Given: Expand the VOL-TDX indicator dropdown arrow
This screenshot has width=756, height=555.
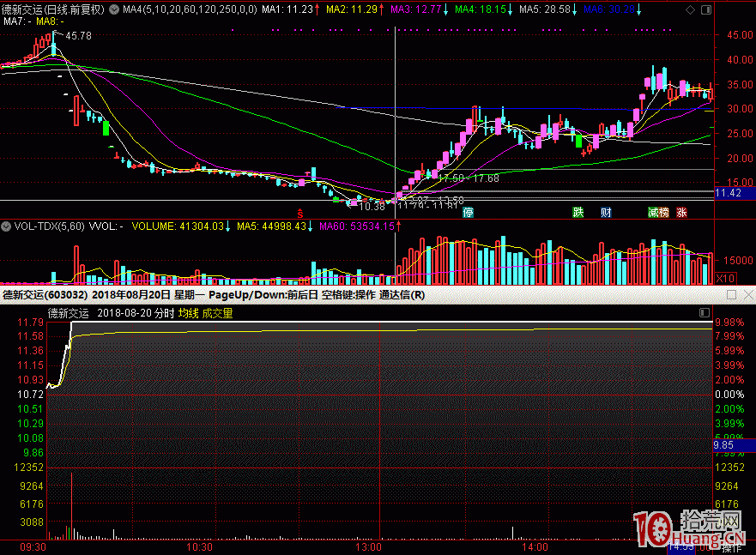Looking at the screenshot, I should click(6, 226).
